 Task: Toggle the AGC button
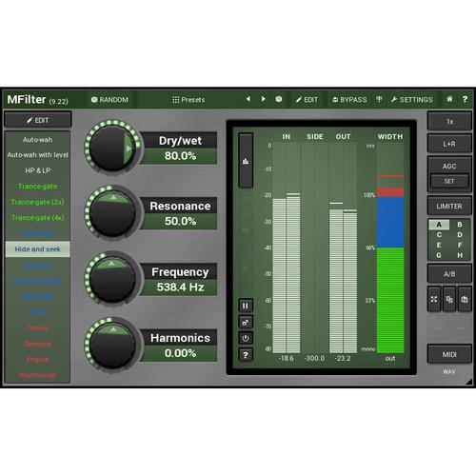449,166
